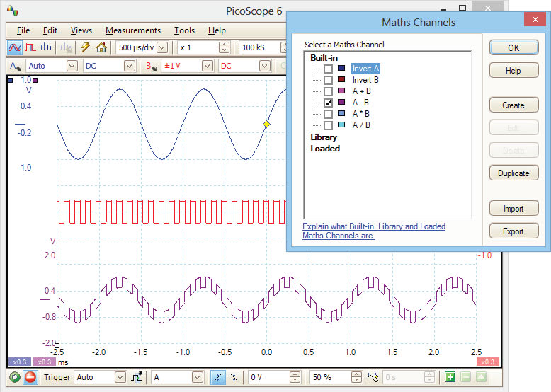Click the purple square axis handle at top
Viewport: 551px width, 392px height.
[35, 81]
